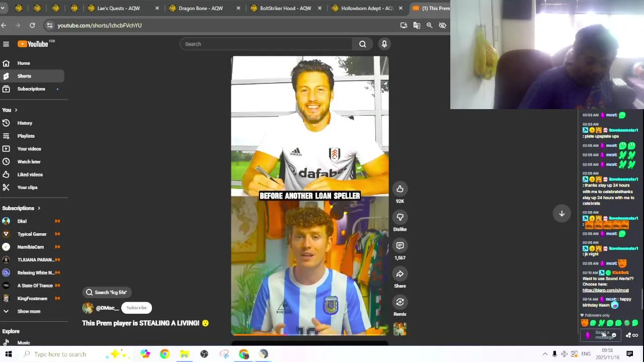Open Windows Start menu

tap(9, 354)
